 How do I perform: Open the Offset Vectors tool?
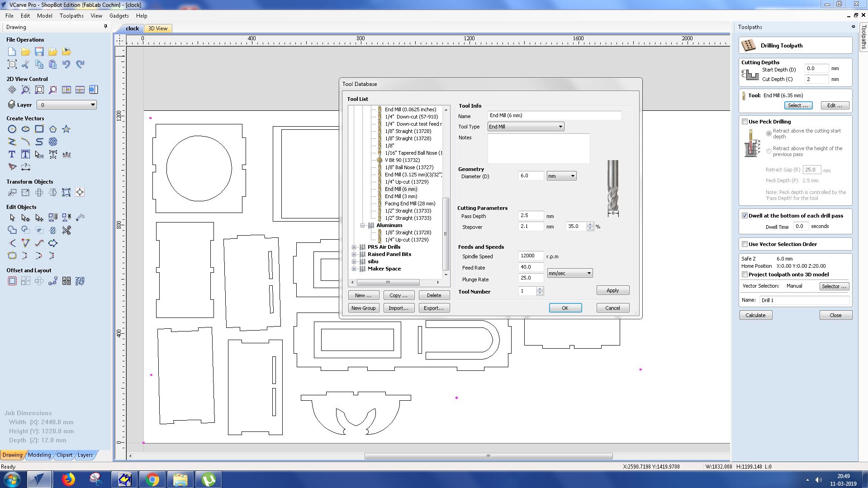click(12, 281)
